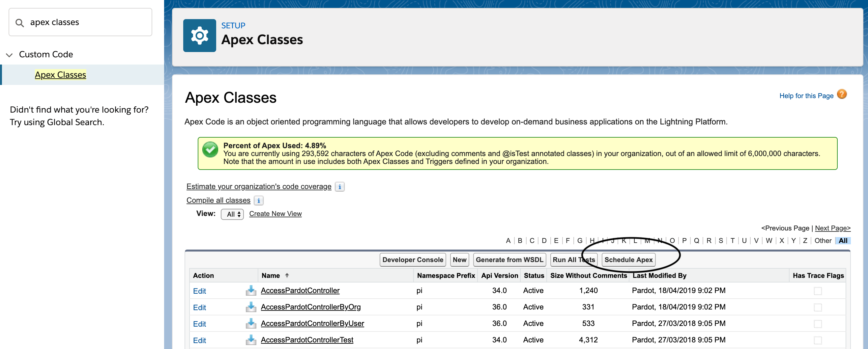Image resolution: width=868 pixels, height=349 pixels.
Task: Click download icon for AccessPardotControllerTest
Action: click(x=251, y=339)
